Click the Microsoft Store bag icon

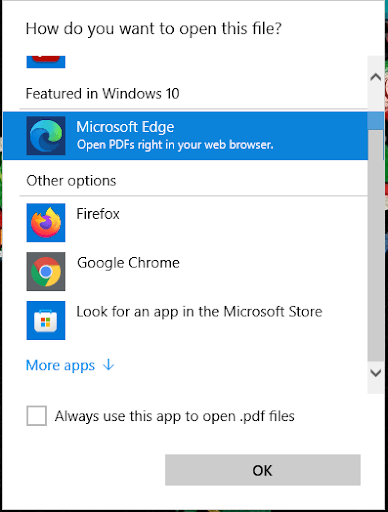(x=46, y=320)
